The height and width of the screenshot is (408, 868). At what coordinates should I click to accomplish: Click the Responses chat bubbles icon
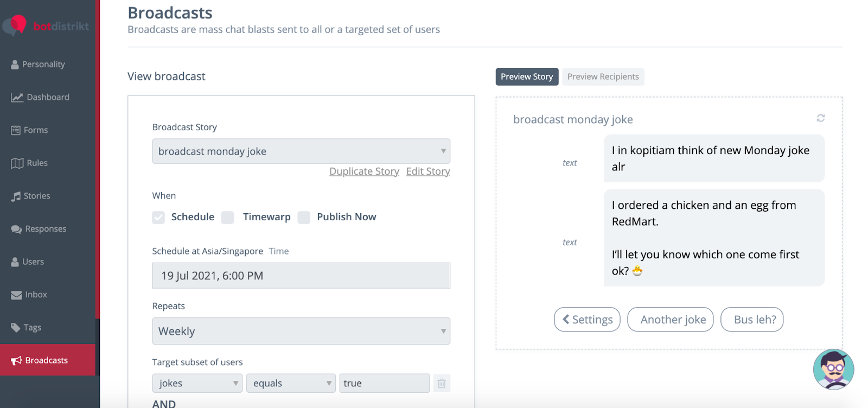(16, 229)
